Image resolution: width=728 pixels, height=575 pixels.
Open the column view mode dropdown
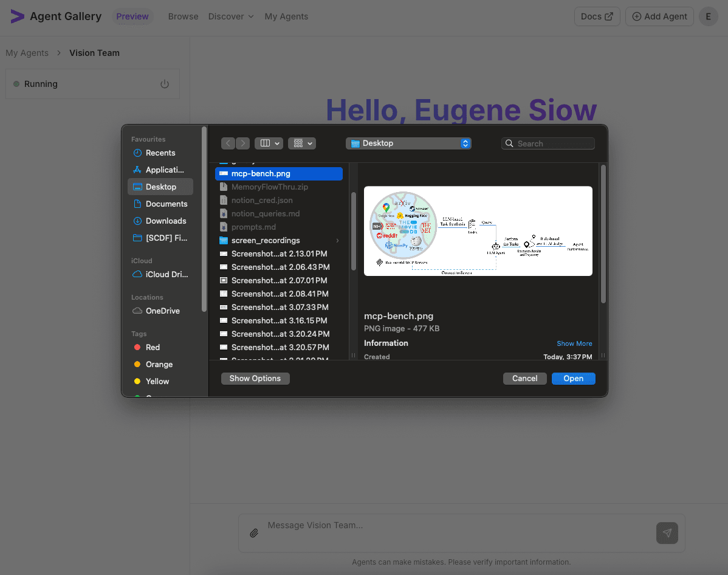pos(269,143)
